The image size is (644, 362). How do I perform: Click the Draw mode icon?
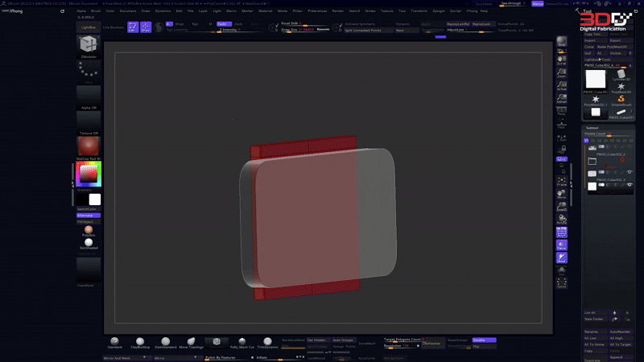tap(146, 27)
